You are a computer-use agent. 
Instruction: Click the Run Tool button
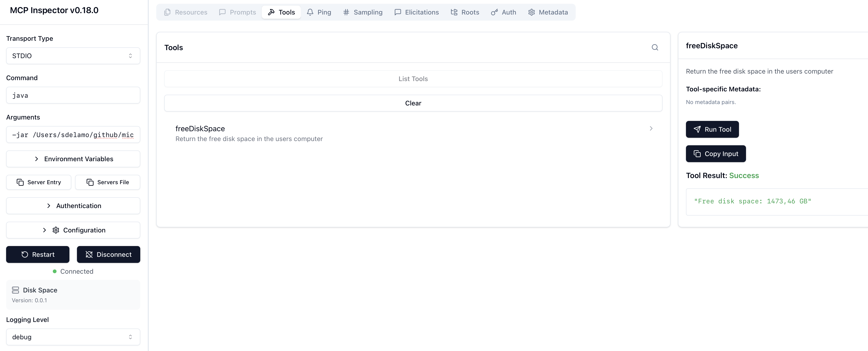point(712,129)
